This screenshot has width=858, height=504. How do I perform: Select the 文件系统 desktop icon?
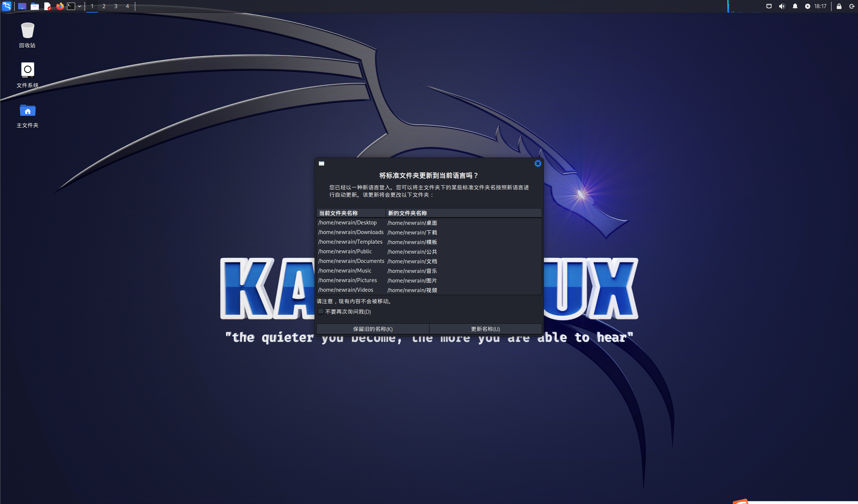(x=27, y=75)
